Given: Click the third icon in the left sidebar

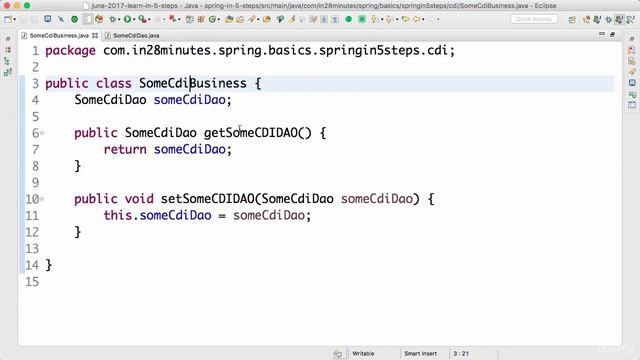Looking at the screenshot, I should click(x=7, y=61).
